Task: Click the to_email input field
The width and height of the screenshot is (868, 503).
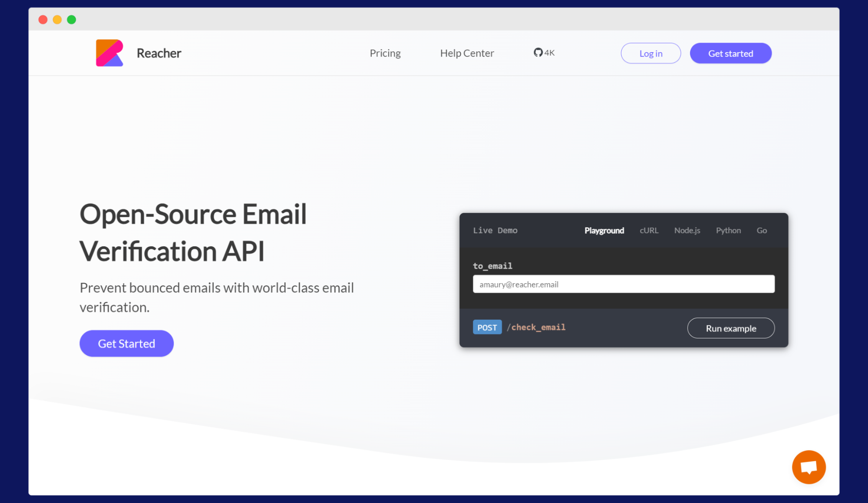Action: 624,285
